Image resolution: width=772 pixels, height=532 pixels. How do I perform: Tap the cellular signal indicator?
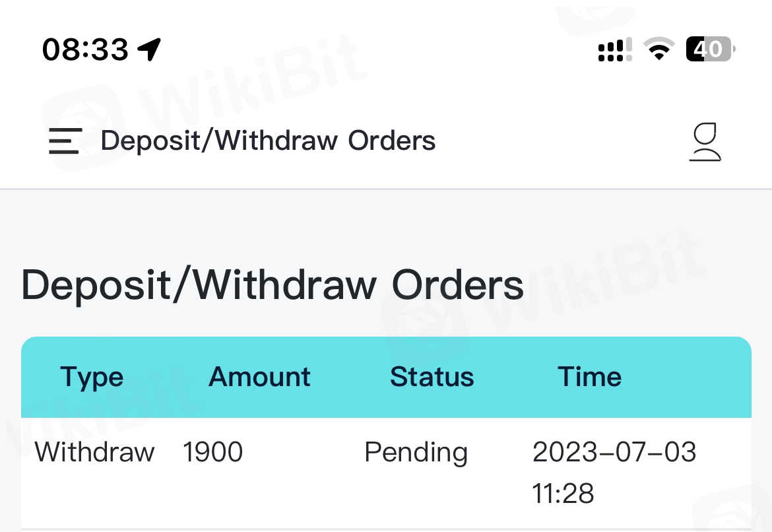pos(614,50)
